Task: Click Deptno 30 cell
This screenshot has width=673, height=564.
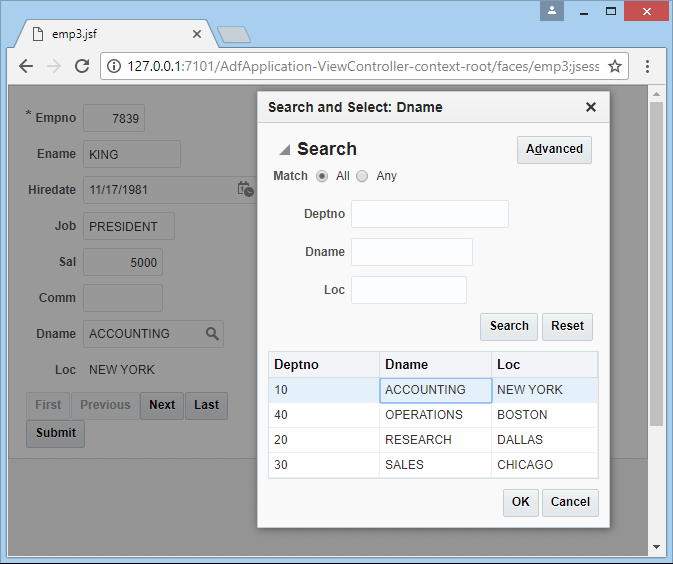Action: point(324,465)
